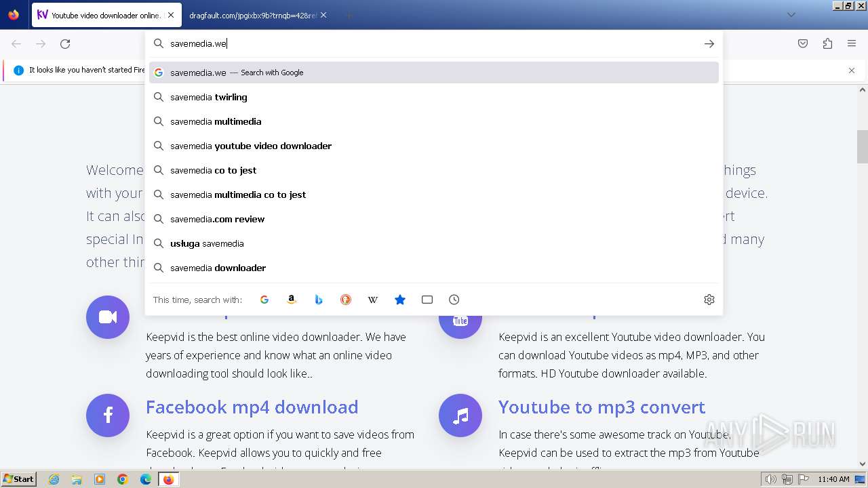The width and height of the screenshot is (868, 488).
Task: Click the video camera feature icon
Action: pyautogui.click(x=108, y=317)
